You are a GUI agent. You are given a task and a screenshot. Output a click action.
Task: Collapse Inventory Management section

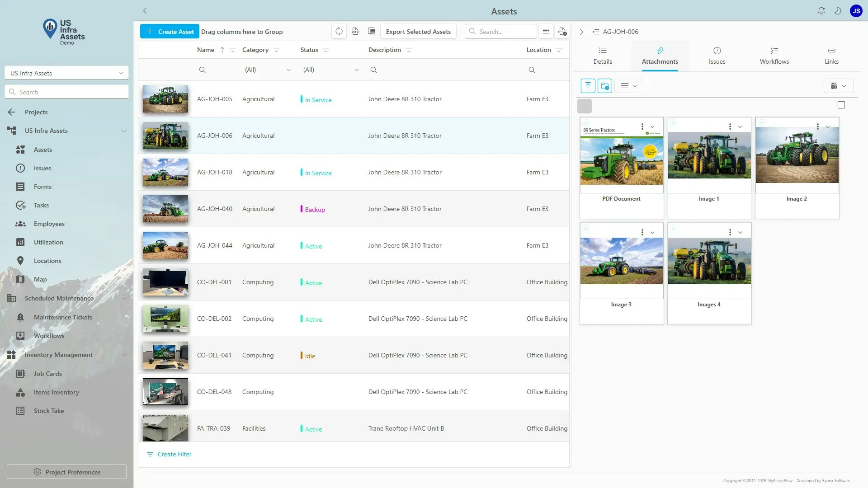tap(124, 355)
